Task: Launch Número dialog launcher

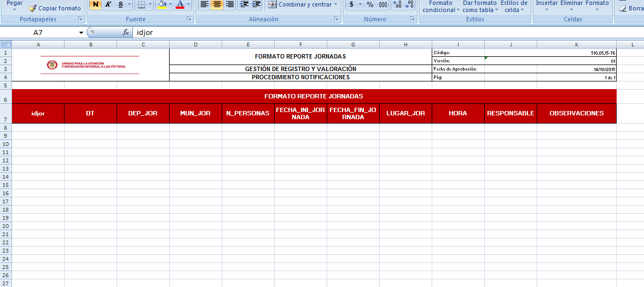Action: click(412, 19)
